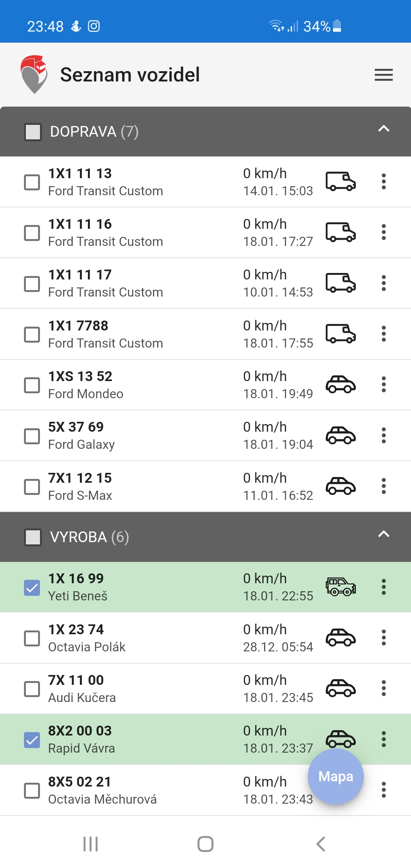Tap the van icon for 1X1 11 13
Viewport: 411px width, 868px height.
point(341,181)
